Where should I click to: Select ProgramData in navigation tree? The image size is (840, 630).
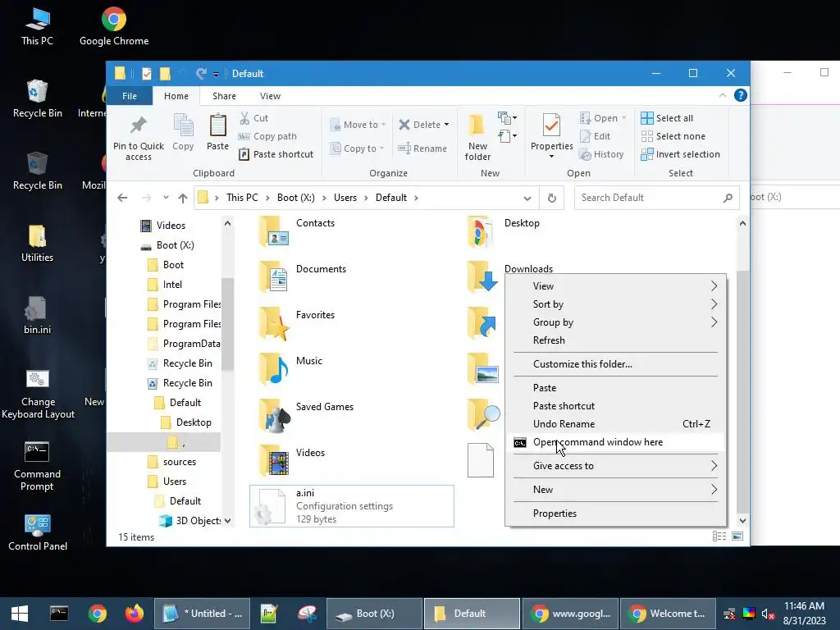tap(191, 344)
